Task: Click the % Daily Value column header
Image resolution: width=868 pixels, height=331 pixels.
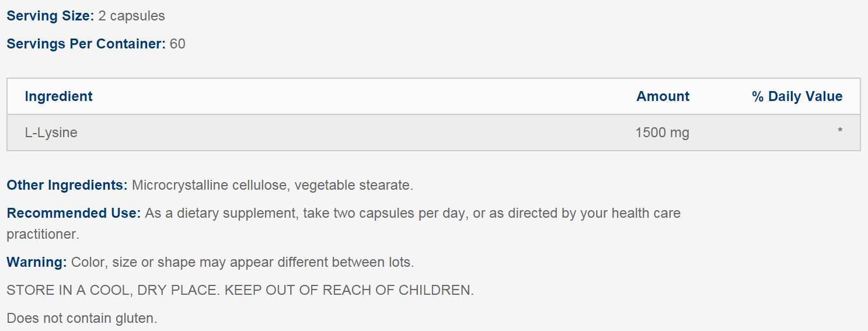Action: pyautogui.click(x=797, y=96)
